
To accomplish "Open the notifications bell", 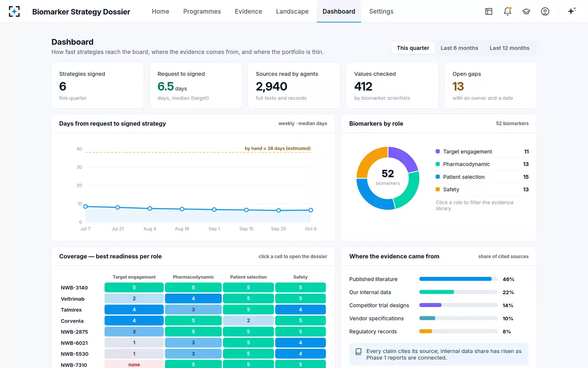I will pyautogui.click(x=508, y=11).
